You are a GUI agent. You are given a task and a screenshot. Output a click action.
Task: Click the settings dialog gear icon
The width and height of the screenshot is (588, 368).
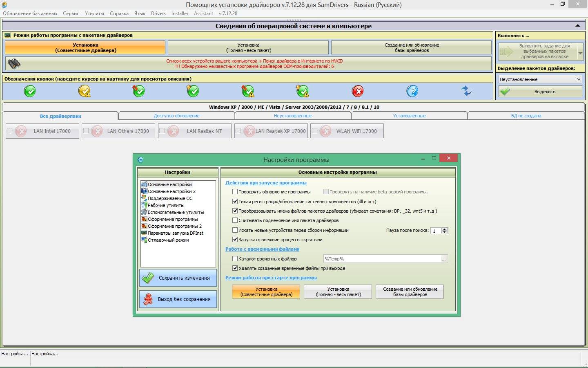pos(140,159)
